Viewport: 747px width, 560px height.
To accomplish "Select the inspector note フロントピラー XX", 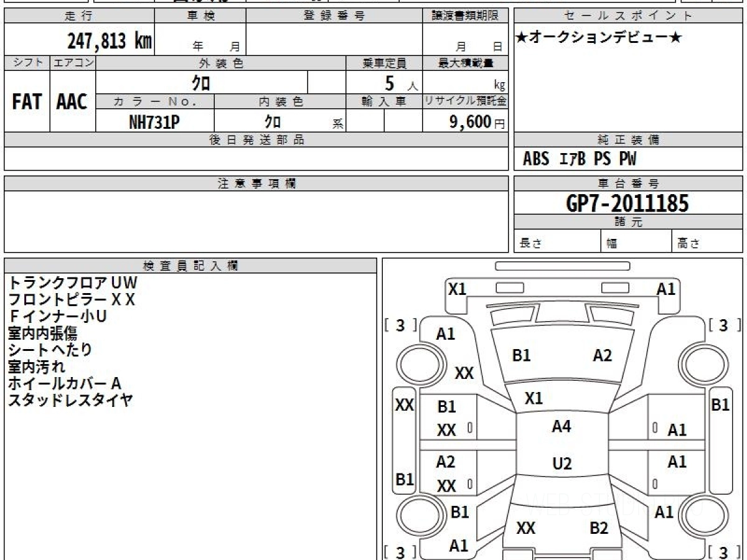I will click(x=72, y=299).
